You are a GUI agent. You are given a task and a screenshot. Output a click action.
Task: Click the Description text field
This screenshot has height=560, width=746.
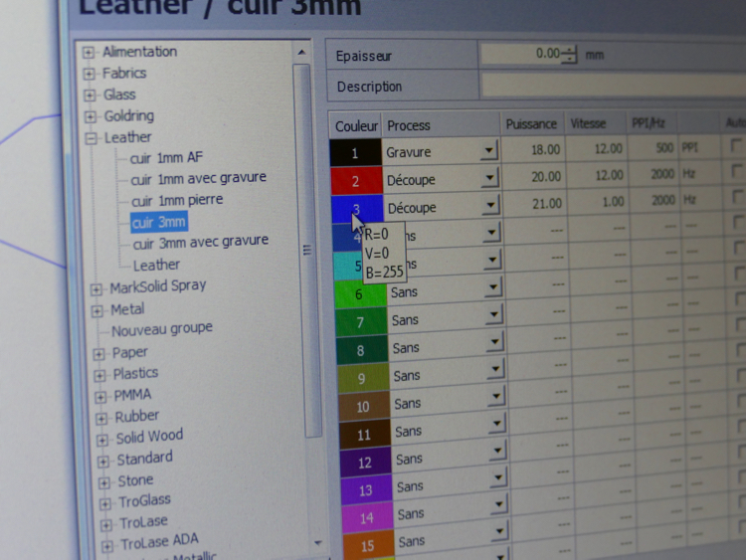(x=614, y=86)
